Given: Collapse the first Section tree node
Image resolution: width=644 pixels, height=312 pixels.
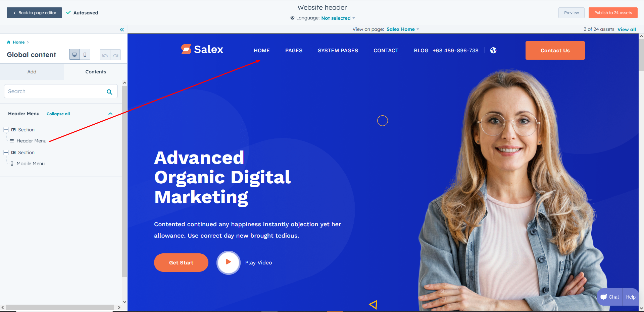Looking at the screenshot, I should (x=6, y=130).
